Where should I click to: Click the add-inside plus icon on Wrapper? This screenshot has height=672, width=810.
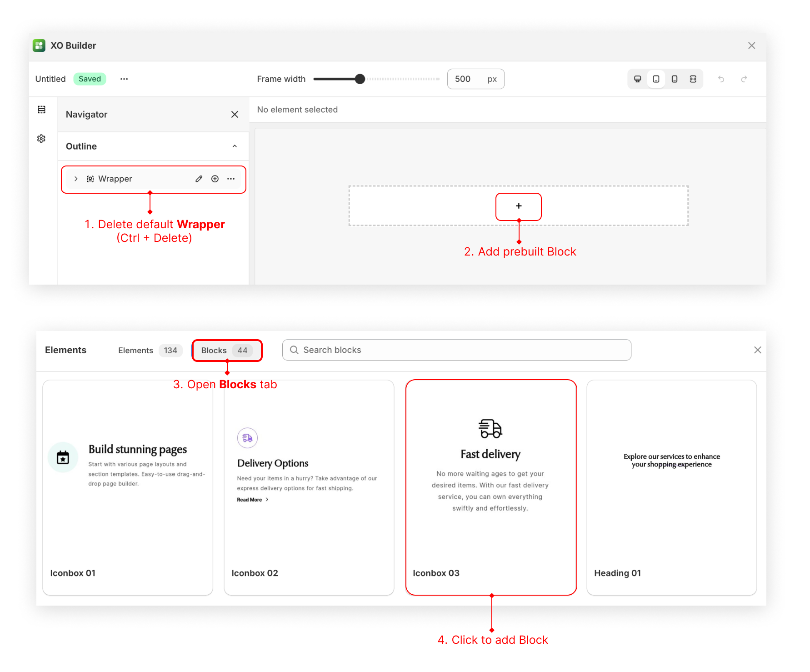(x=215, y=179)
